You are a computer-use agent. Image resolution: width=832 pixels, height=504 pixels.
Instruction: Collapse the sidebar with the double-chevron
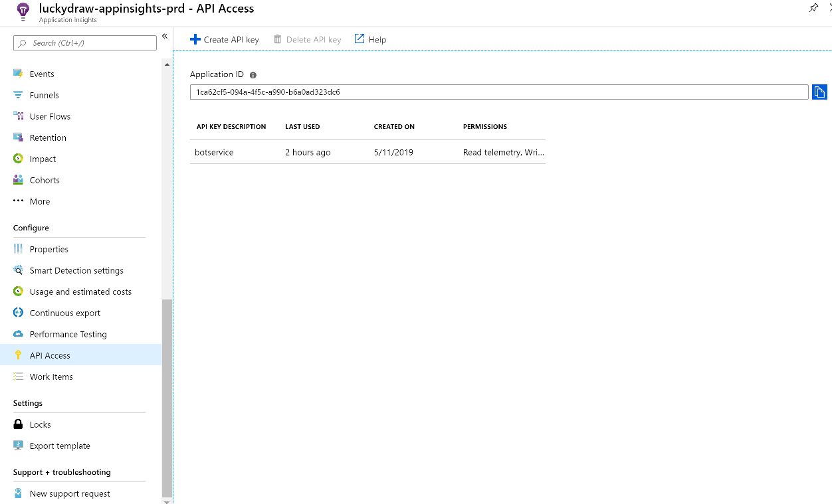pyautogui.click(x=165, y=36)
